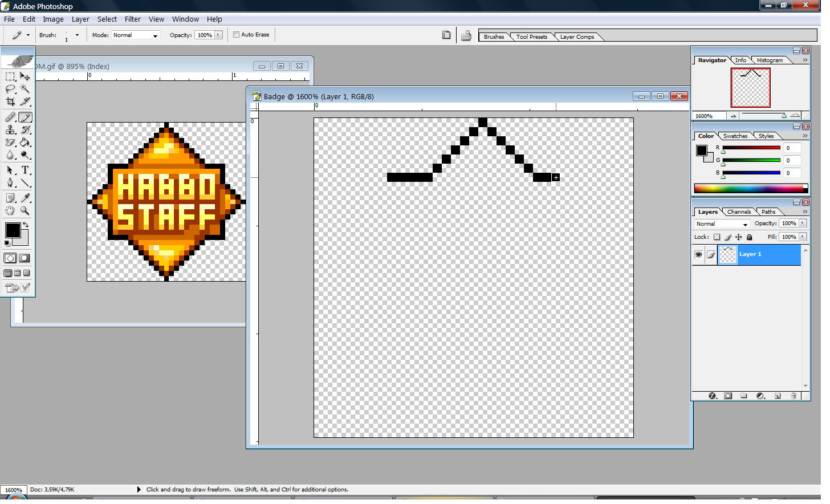
Task: Add a layer mask
Action: [728, 396]
